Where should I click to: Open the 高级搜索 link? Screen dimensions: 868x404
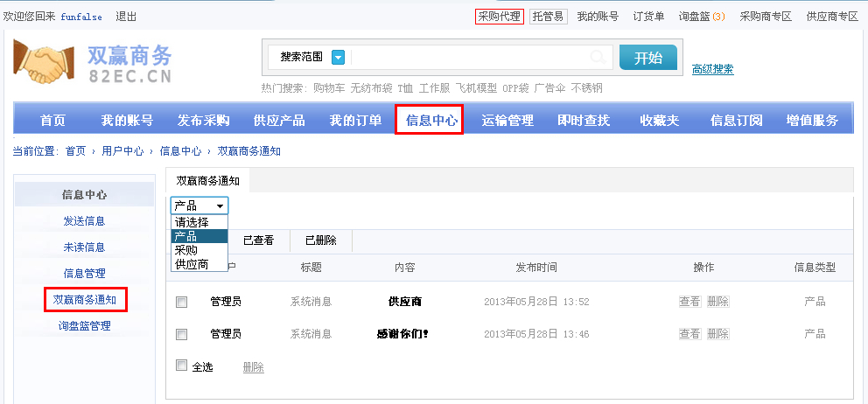coord(712,70)
